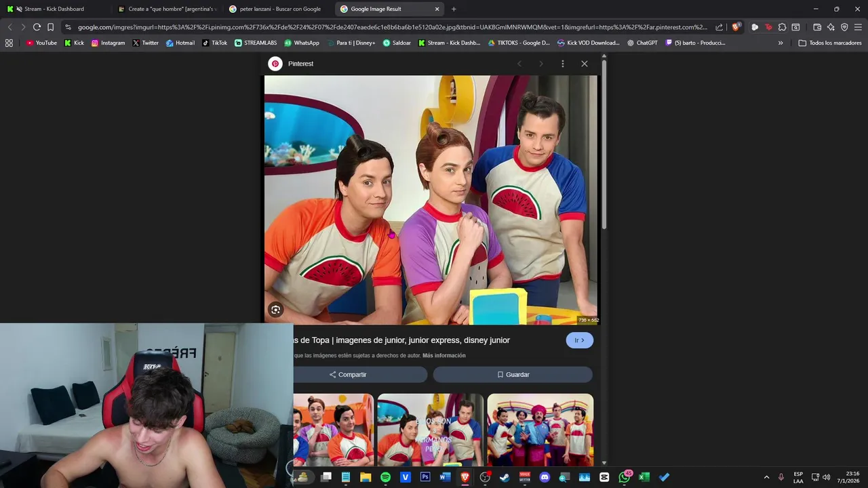Open the apps grid in bookmarks bar

(x=9, y=43)
